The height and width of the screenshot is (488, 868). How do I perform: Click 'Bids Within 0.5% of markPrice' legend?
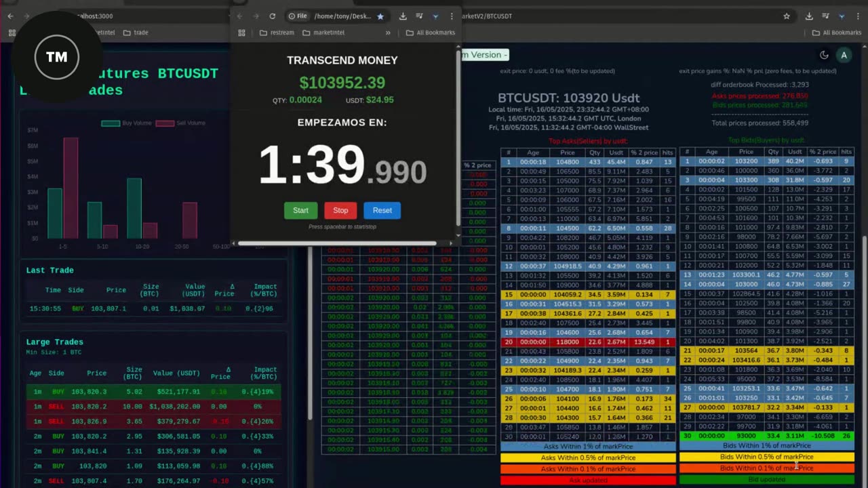point(767,457)
